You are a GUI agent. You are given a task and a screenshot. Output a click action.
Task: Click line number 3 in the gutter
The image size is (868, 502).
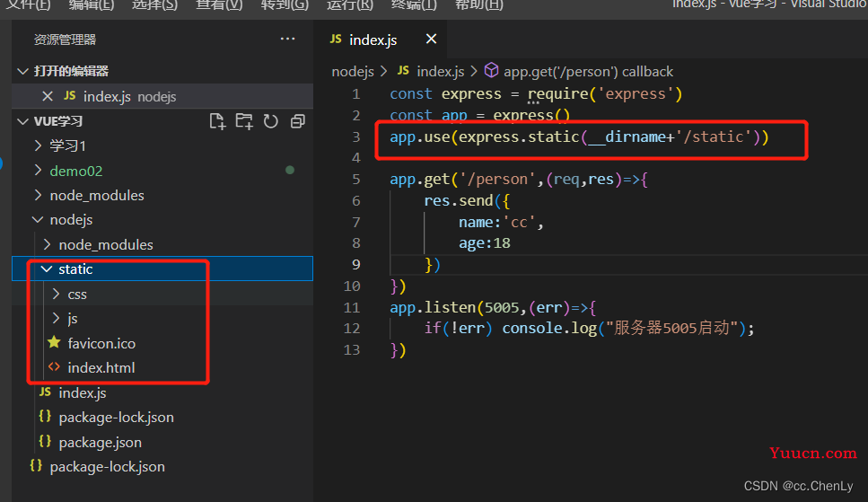coord(356,137)
